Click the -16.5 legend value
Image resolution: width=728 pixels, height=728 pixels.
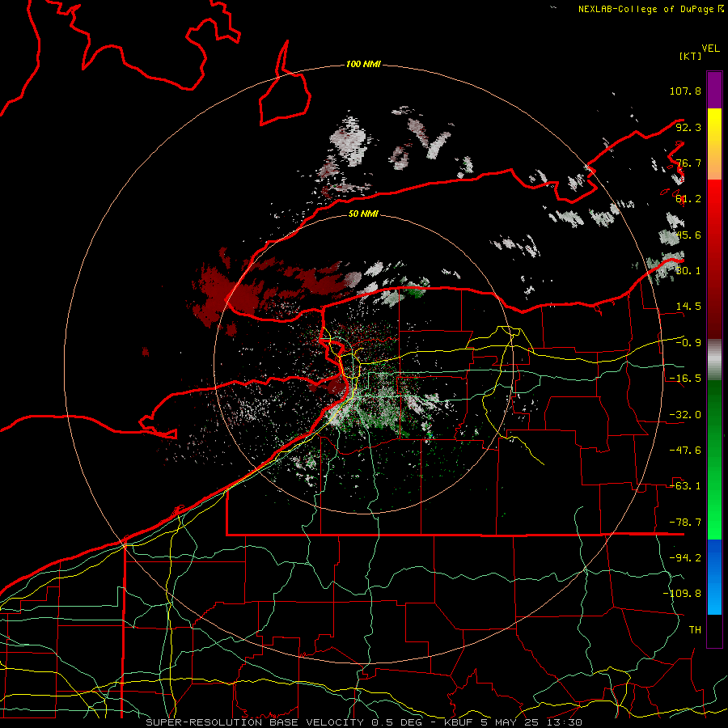(685, 379)
